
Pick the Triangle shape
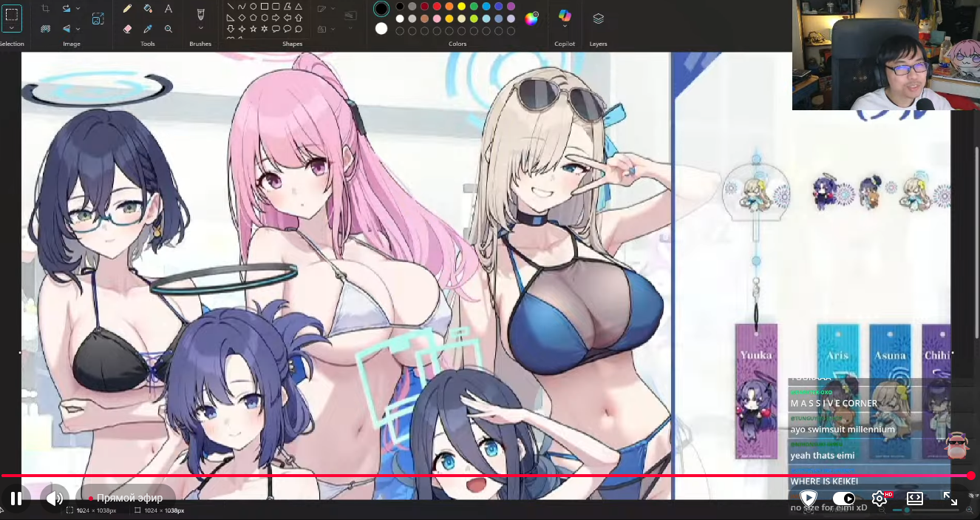click(299, 7)
